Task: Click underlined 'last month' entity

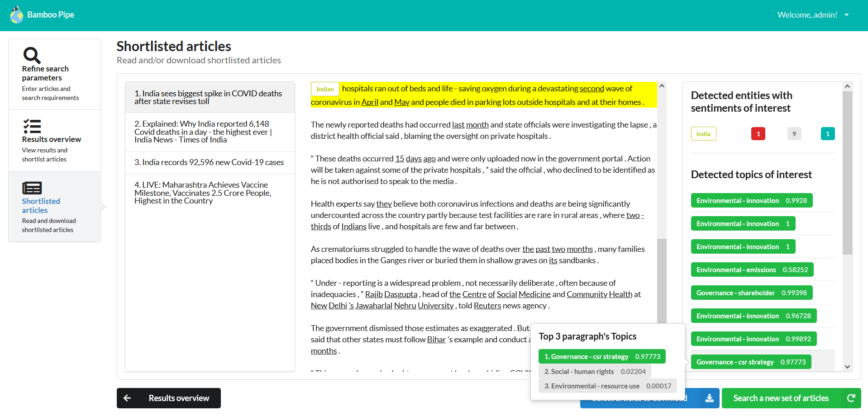Action: [x=470, y=125]
